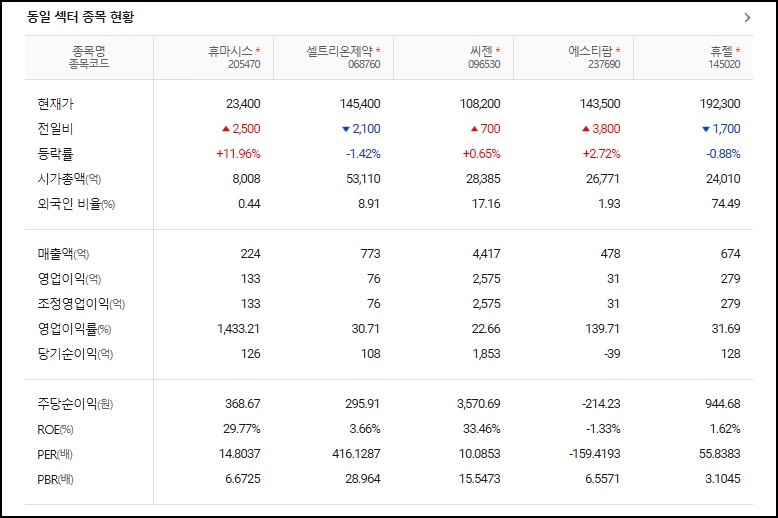Click 씨젠 sales value 4,417
The height and width of the screenshot is (518, 778).
click(486, 254)
